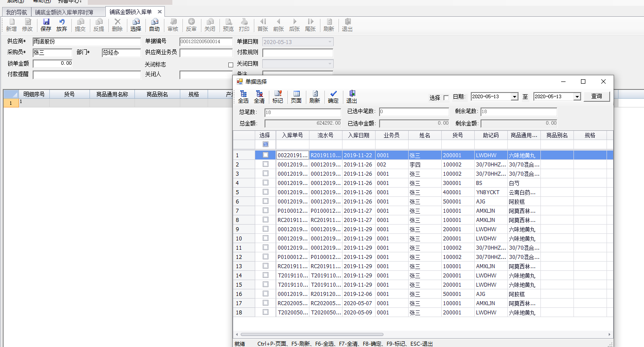Toggle the 选择 日期 checkbox in dialog

point(446,97)
